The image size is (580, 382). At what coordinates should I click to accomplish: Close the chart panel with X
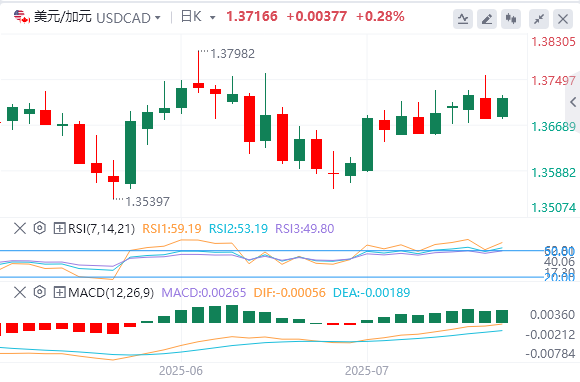pyautogui.click(x=563, y=19)
